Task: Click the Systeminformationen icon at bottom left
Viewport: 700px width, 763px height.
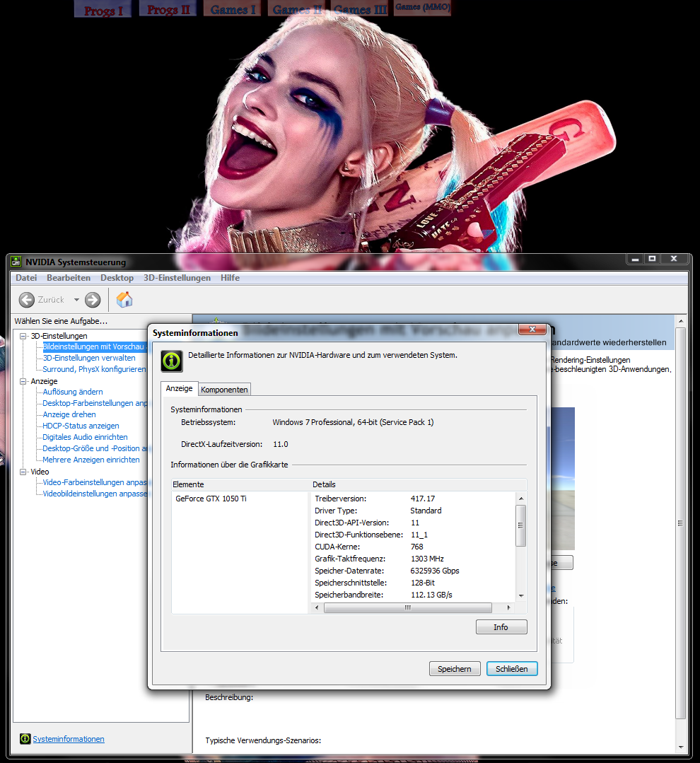Action: [x=25, y=738]
